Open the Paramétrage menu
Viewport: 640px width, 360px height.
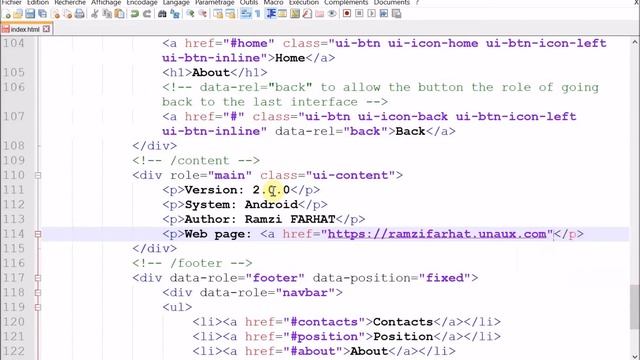[214, 2]
